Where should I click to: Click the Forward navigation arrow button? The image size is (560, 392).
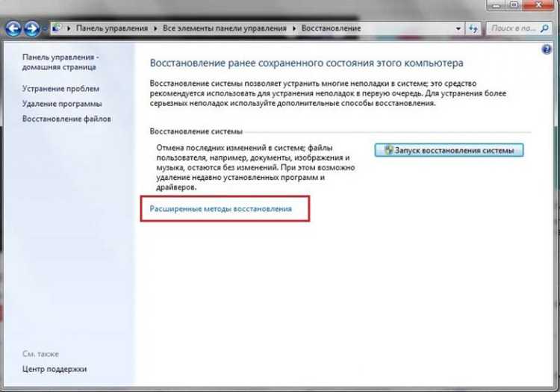(x=32, y=29)
